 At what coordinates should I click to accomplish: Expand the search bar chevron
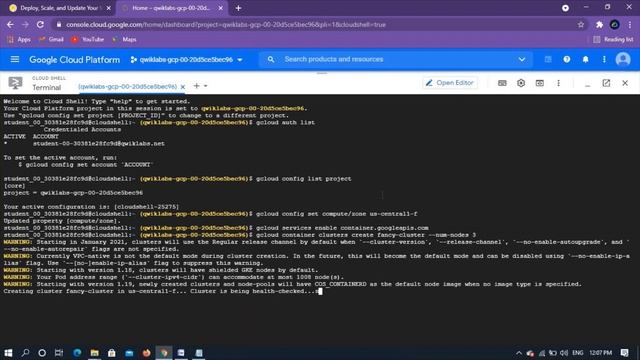coord(522,60)
